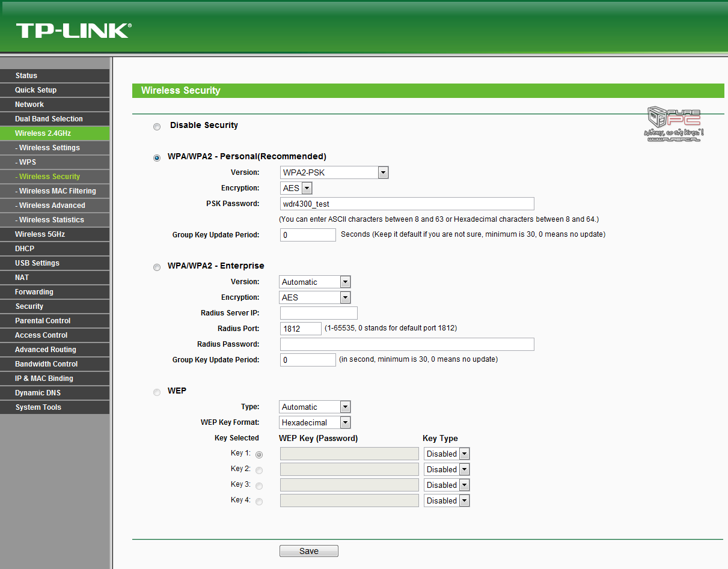728x569 pixels.
Task: Open WEP Key Format Hexadecimal dropdown
Action: tap(315, 422)
